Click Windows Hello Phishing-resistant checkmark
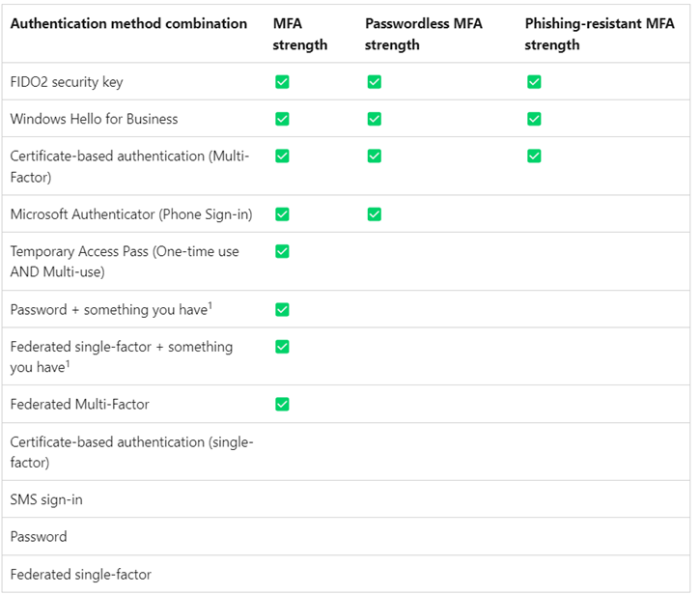Screen dimensions: 700x595 (x=534, y=119)
